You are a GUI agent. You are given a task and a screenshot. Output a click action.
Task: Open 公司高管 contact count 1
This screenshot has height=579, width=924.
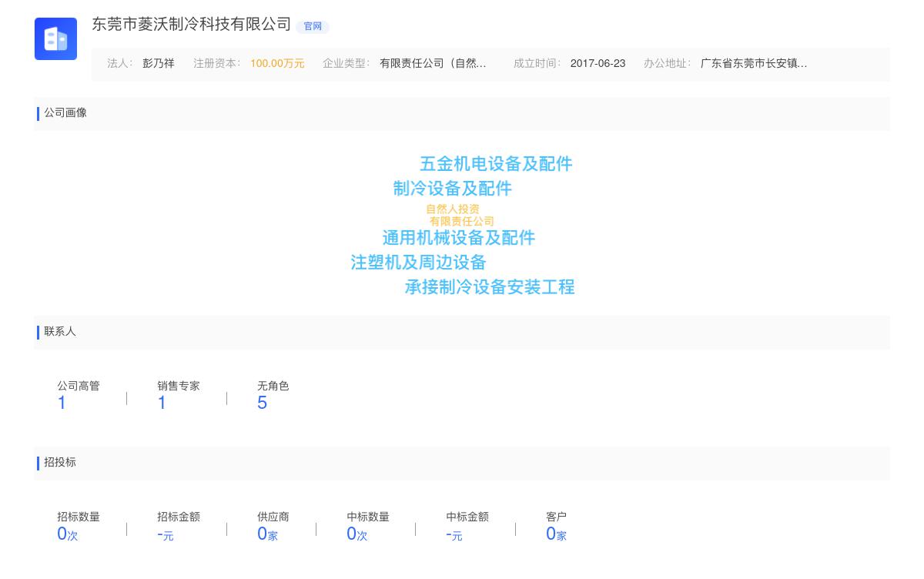click(x=62, y=403)
